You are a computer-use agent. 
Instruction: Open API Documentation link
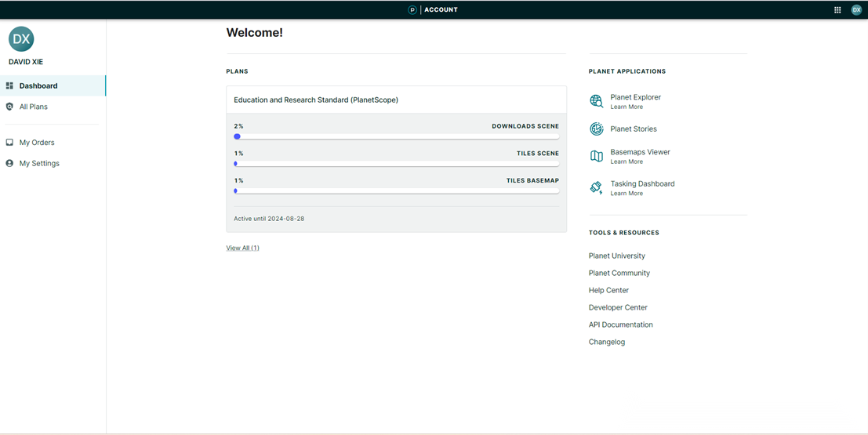point(621,324)
